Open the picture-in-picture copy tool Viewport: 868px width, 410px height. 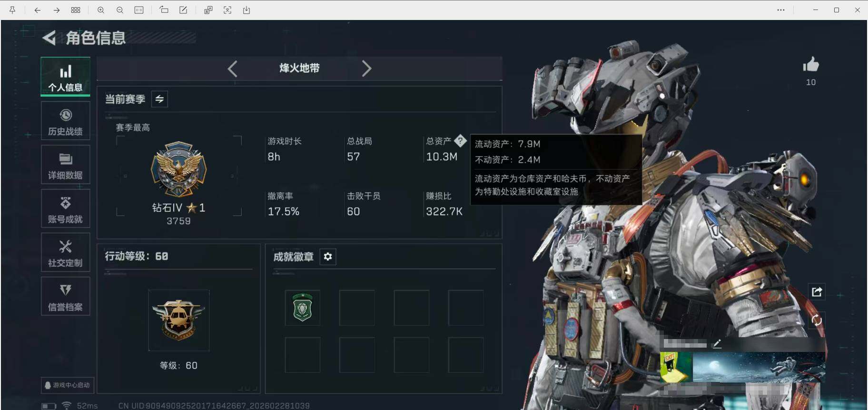pos(208,10)
